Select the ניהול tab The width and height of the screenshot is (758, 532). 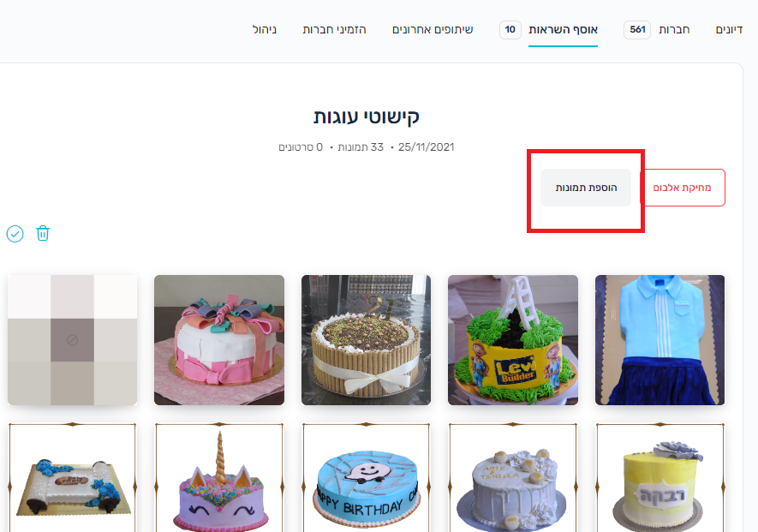coord(265,29)
